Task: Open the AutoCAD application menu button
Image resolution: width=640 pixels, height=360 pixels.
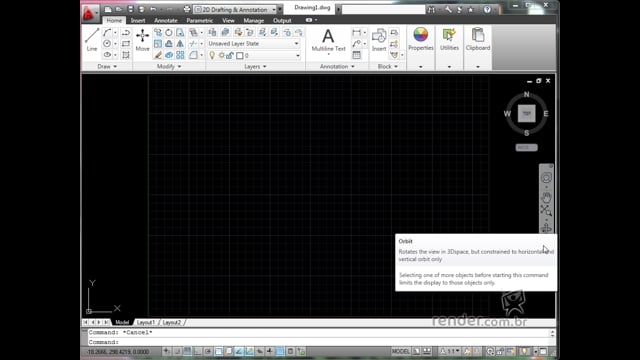Action: (89, 13)
